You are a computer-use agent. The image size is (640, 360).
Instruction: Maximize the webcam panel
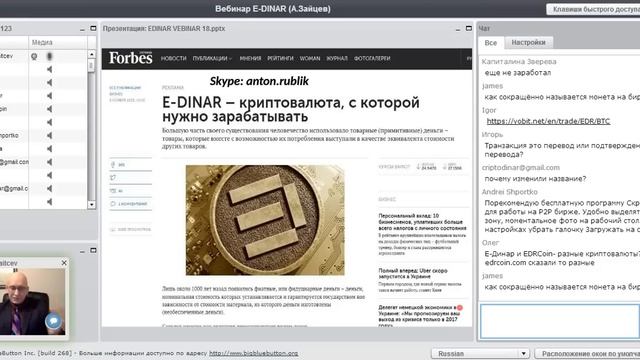pyautogui.click(x=93, y=251)
